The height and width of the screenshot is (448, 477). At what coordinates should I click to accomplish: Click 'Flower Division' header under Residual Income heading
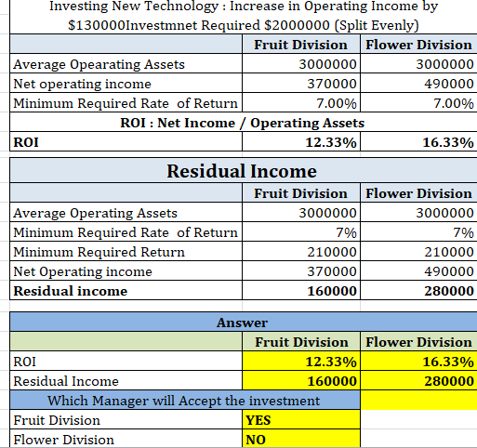point(418,192)
